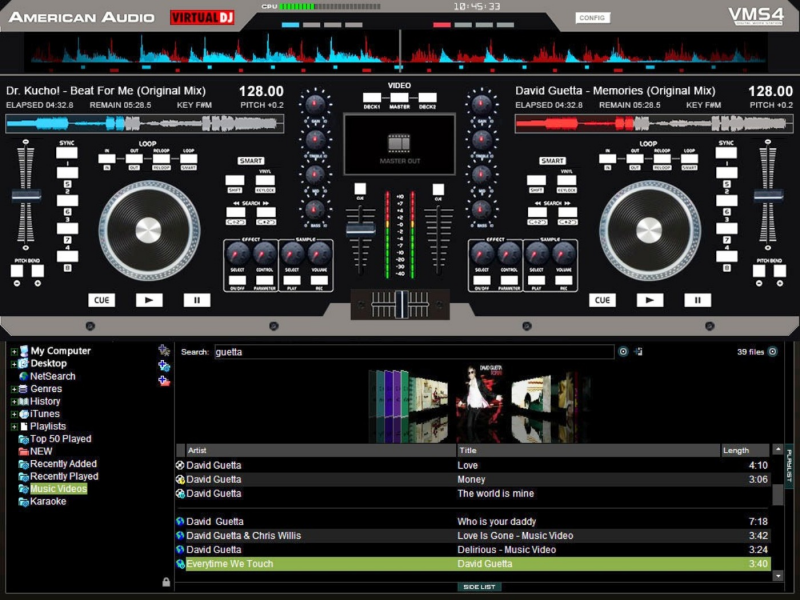
Task: Play the left deck track
Action: (x=149, y=300)
